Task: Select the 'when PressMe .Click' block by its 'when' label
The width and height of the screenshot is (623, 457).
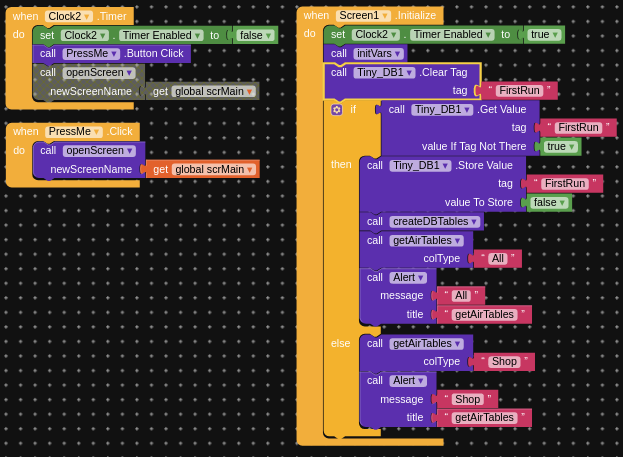Action: coord(26,132)
